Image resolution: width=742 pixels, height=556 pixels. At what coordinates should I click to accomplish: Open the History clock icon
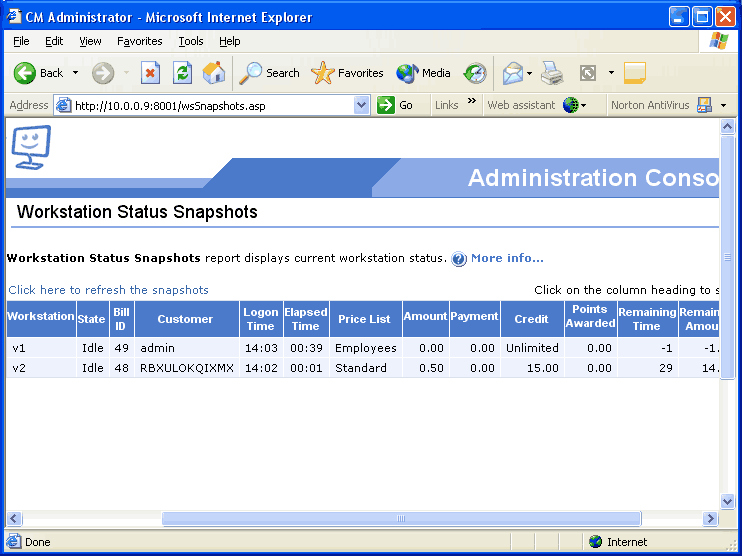coord(475,73)
